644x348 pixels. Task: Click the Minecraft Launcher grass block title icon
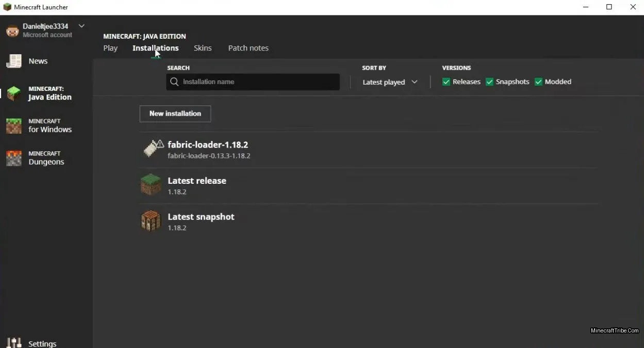click(7, 7)
